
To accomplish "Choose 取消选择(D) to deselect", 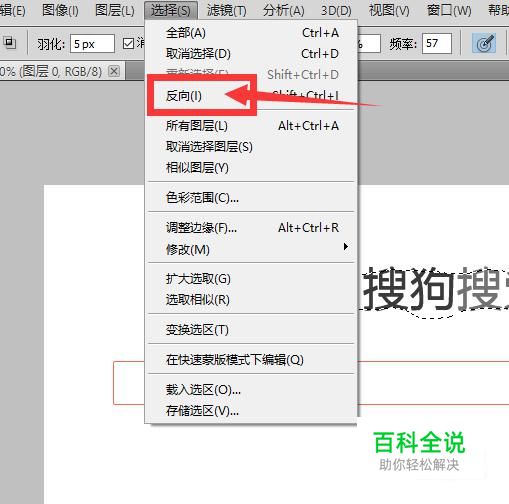I will click(252, 54).
